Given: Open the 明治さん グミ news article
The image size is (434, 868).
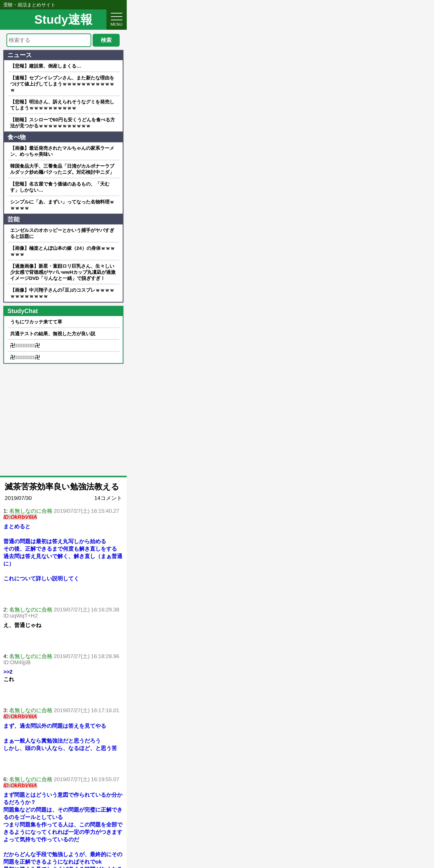Looking at the screenshot, I should point(63,105).
